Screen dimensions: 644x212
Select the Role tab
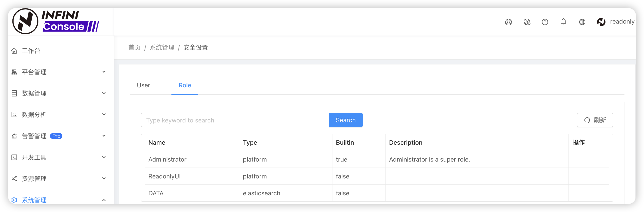[185, 85]
